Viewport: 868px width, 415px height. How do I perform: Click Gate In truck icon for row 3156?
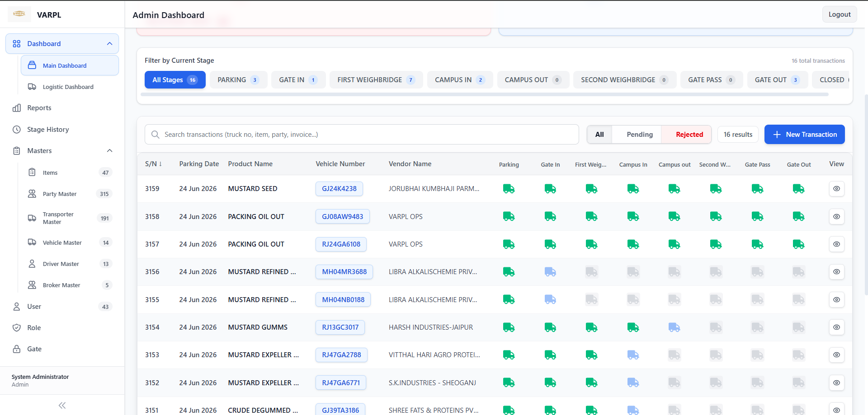(550, 272)
